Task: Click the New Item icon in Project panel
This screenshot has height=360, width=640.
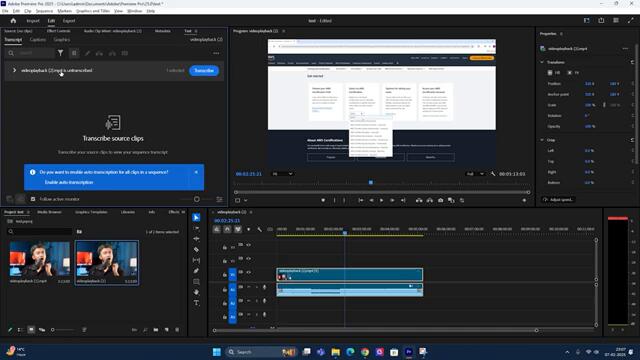Action: coord(167,329)
